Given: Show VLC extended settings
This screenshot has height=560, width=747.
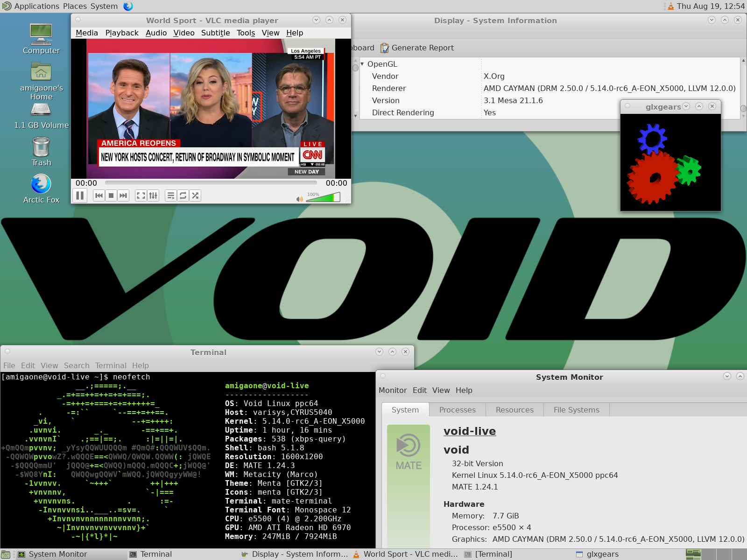Looking at the screenshot, I should 153,196.
